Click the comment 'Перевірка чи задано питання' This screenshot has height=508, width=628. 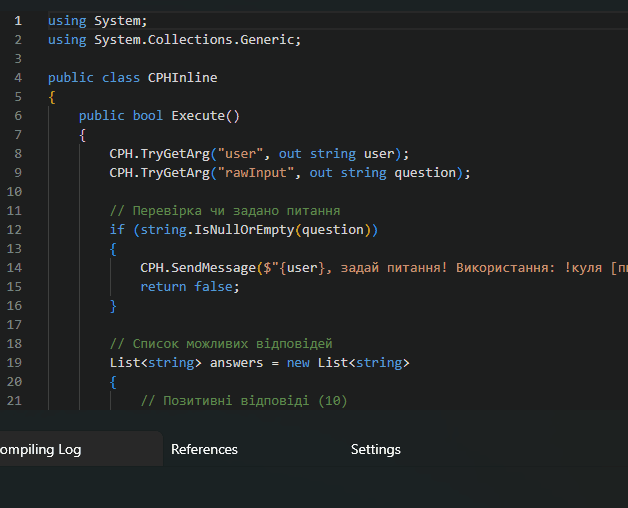pos(225,210)
